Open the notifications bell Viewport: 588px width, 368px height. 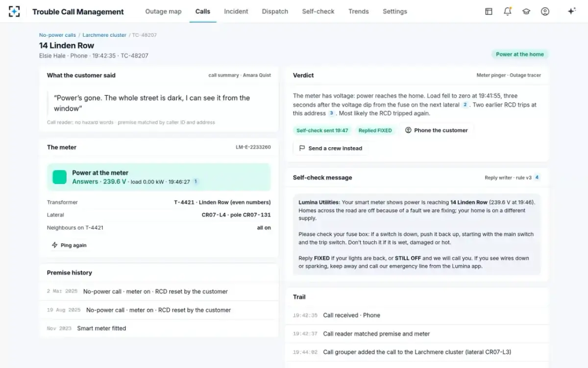pyautogui.click(x=508, y=11)
